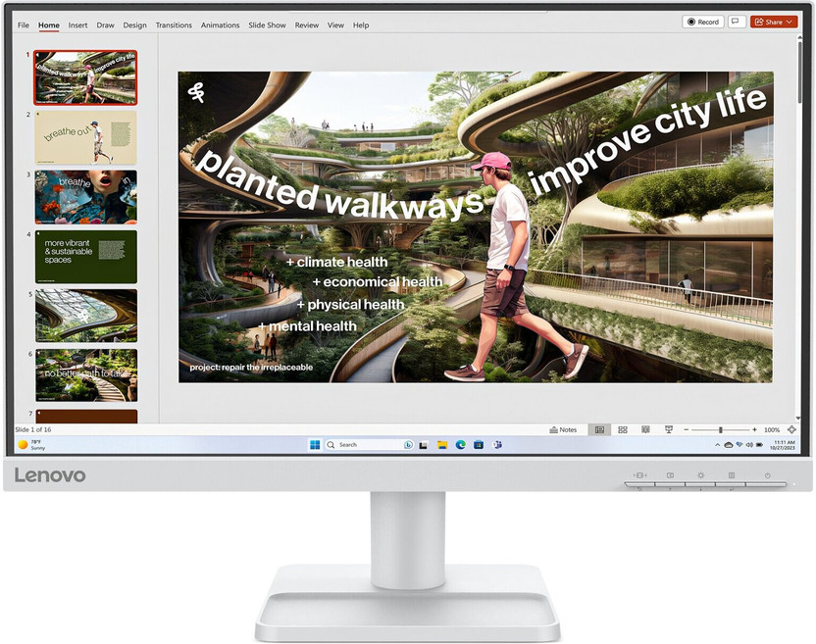Click the slide pane scrollbar down arrow
The image size is (816, 644).
coord(799,418)
